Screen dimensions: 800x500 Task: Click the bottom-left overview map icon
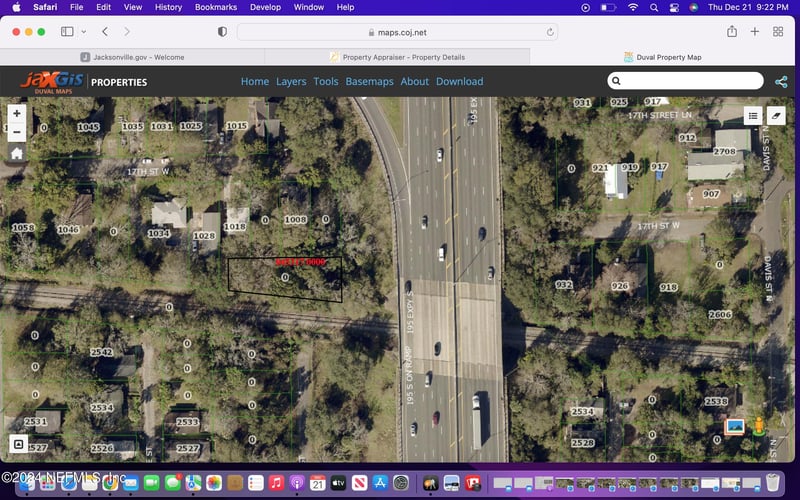click(17, 444)
